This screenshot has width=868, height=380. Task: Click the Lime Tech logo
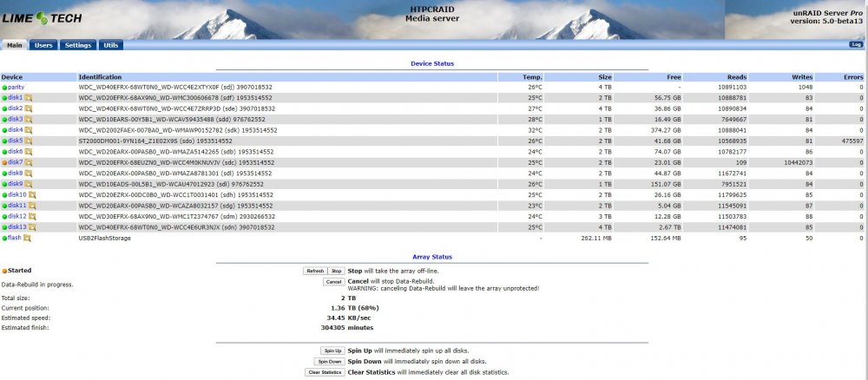[42, 18]
